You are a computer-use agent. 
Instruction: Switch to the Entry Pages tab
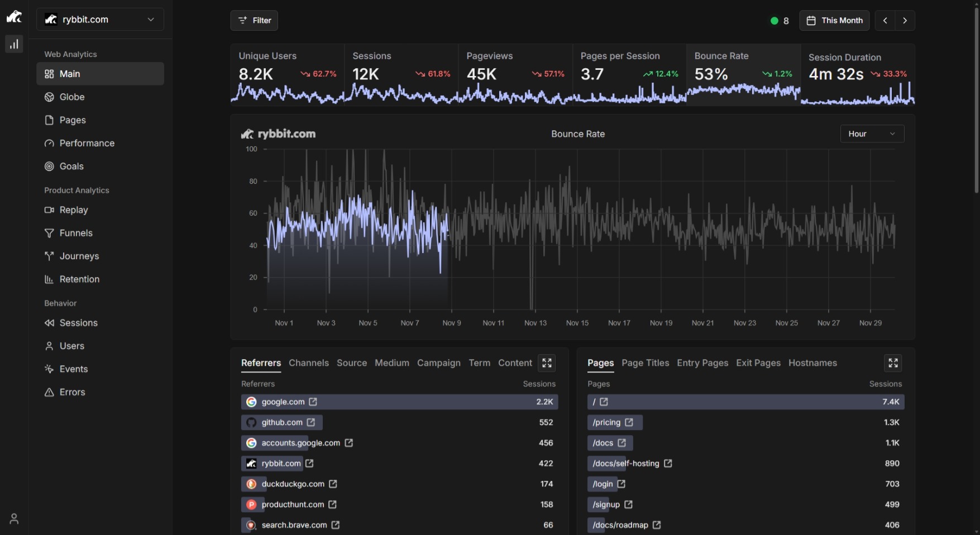[x=702, y=363]
